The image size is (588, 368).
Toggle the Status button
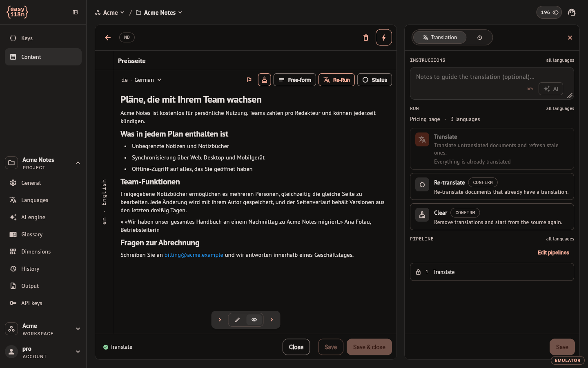coord(374,80)
